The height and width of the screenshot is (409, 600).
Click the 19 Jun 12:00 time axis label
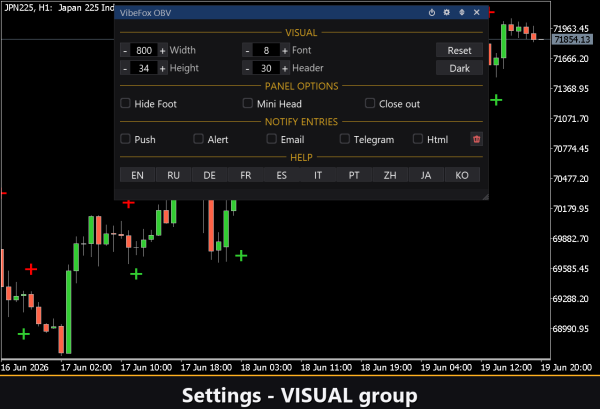[x=506, y=368]
